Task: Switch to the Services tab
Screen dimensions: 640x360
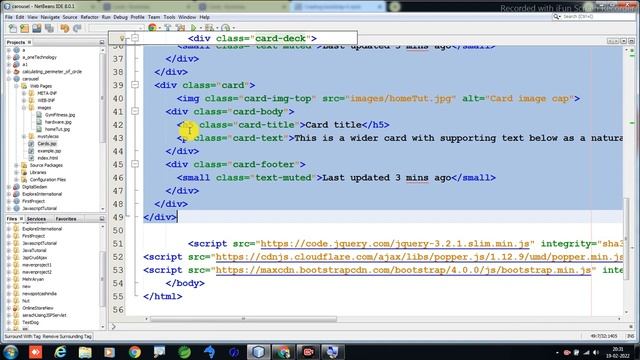Action: (36, 219)
